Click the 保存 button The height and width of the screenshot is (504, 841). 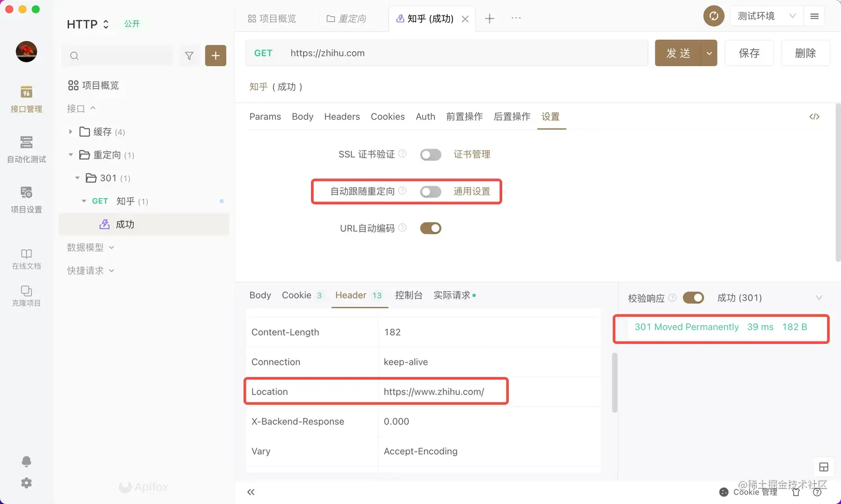pyautogui.click(x=749, y=53)
